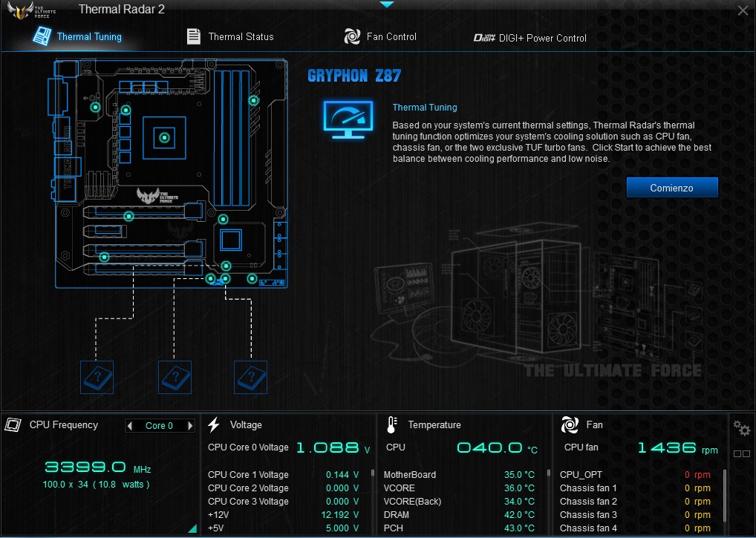756x538 pixels.
Task: Click sensor on the lower PCIe slot
Action: coord(105,257)
